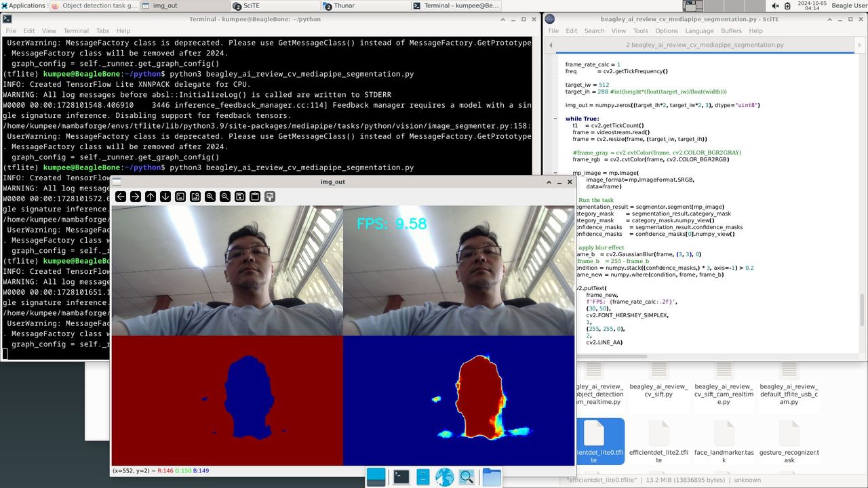The height and width of the screenshot is (488, 868).
Task: Click the clock showing 2024-10-05 04:14
Action: click(811, 5)
